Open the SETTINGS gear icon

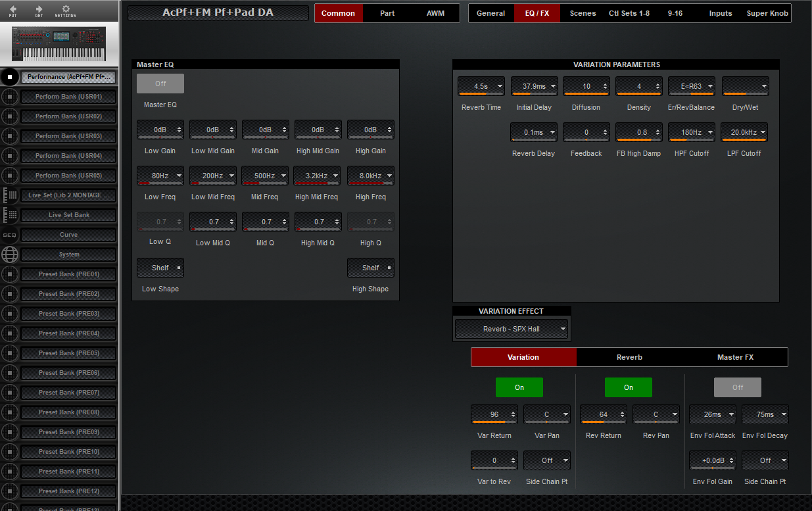[65, 10]
